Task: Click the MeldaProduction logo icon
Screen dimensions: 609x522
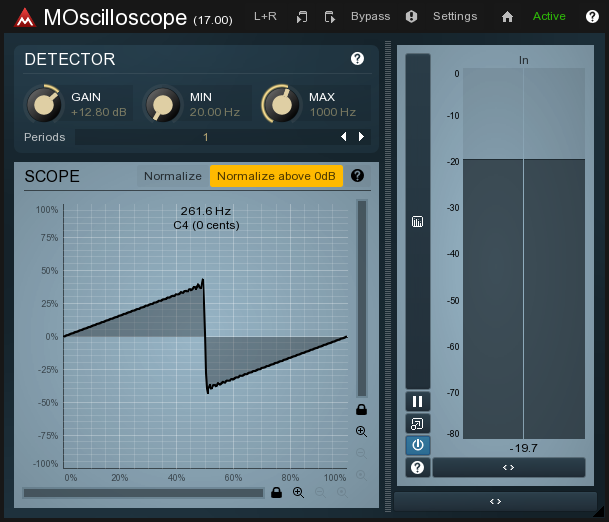Action: pos(25,17)
